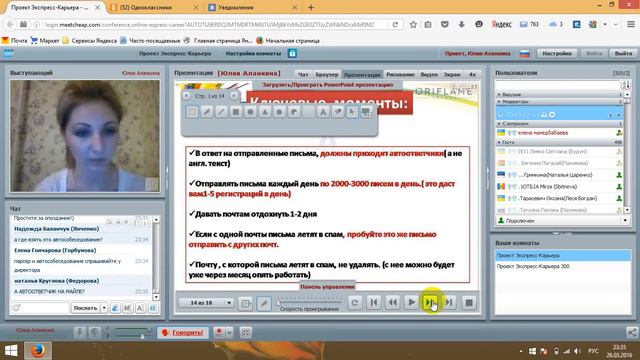Select the triangle shape tool
The height and width of the screenshot is (360, 640).
tap(265, 111)
